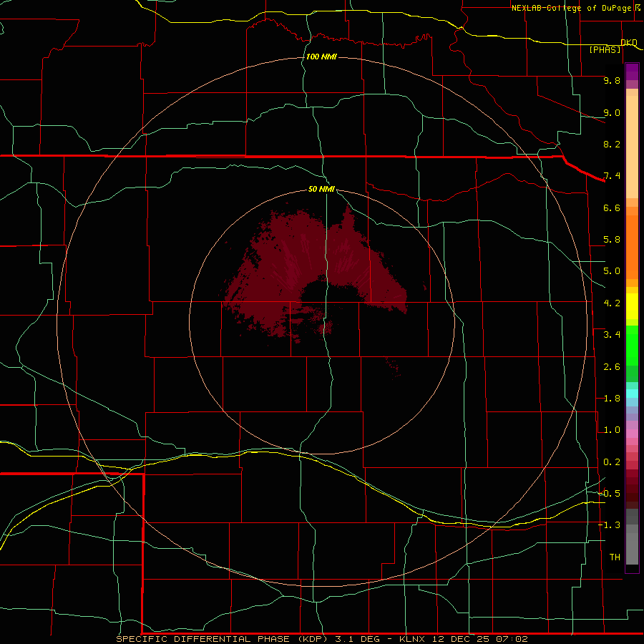Image resolution: width=644 pixels, height=644 pixels.
Task: Click the 8.2 legend value
Action: coord(612,145)
